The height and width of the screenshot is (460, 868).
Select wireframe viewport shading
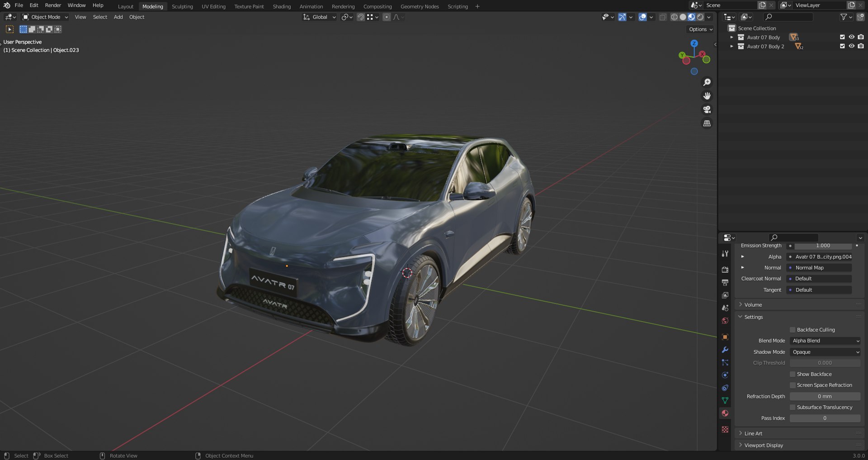click(x=674, y=17)
